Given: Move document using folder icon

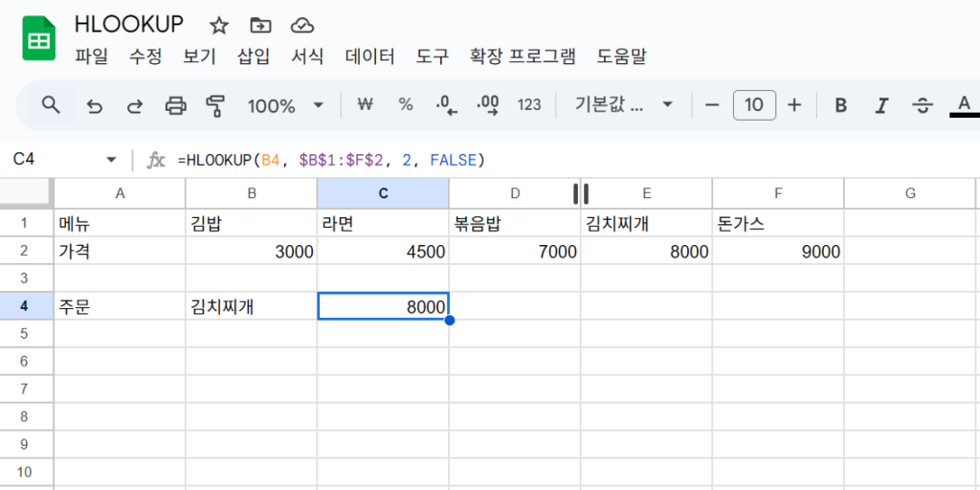Looking at the screenshot, I should 260,26.
